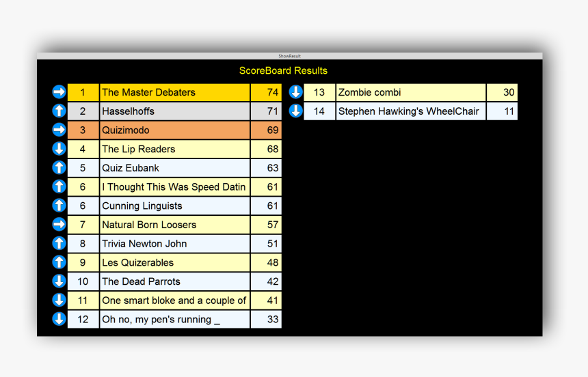Click the rank number 13 cell

point(319,92)
